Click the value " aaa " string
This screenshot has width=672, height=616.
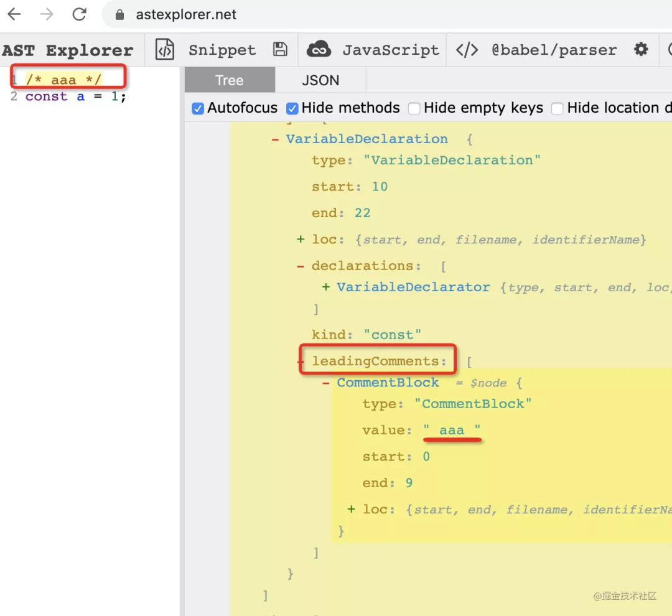[x=452, y=430]
